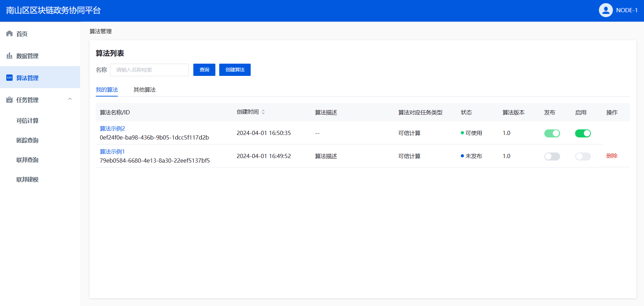Switch to 我的算法 tab

coord(107,90)
